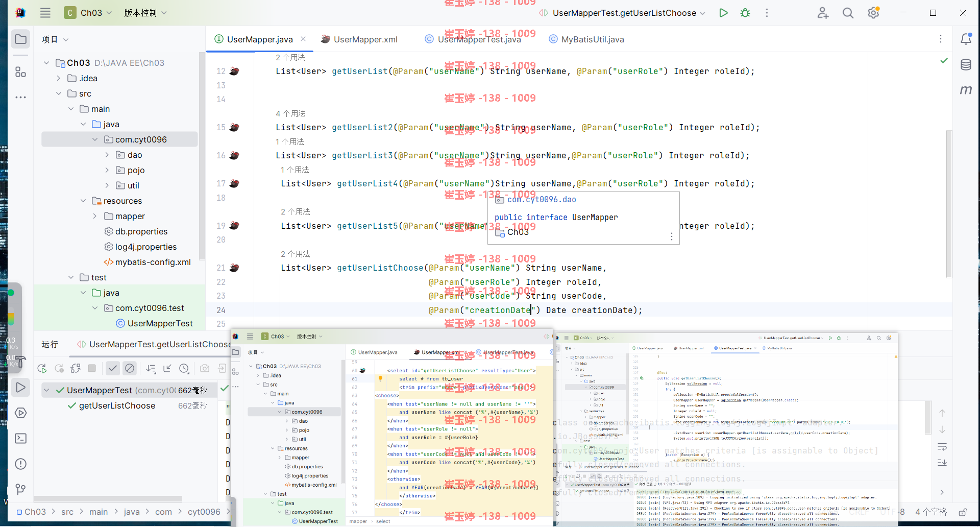Open the Maven tool window
The height and width of the screenshot is (527, 980).
coord(966,90)
